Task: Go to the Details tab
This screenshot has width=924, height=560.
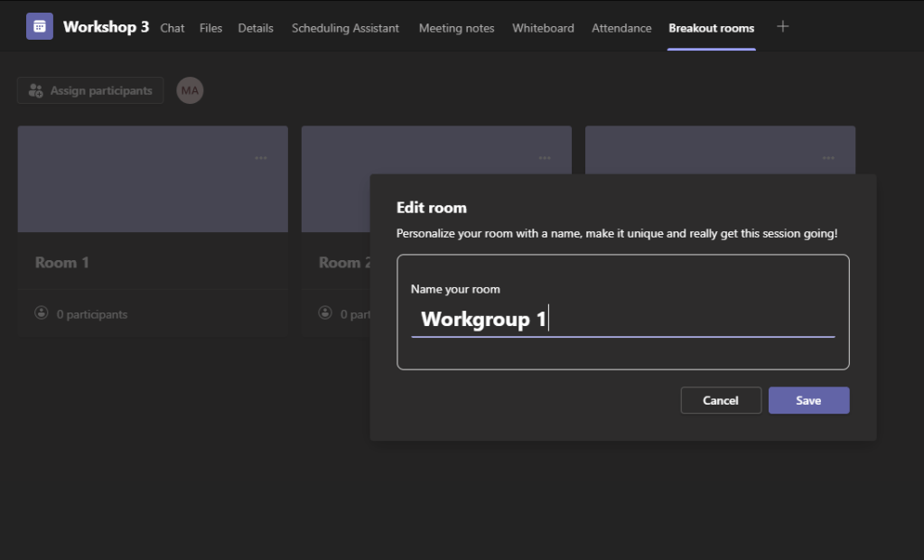Action: (x=256, y=28)
